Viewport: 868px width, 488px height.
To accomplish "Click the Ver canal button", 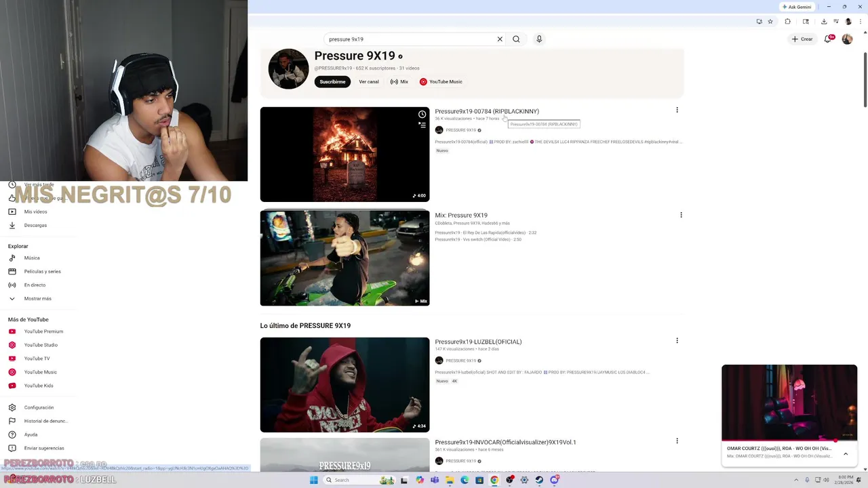I will (x=369, y=82).
